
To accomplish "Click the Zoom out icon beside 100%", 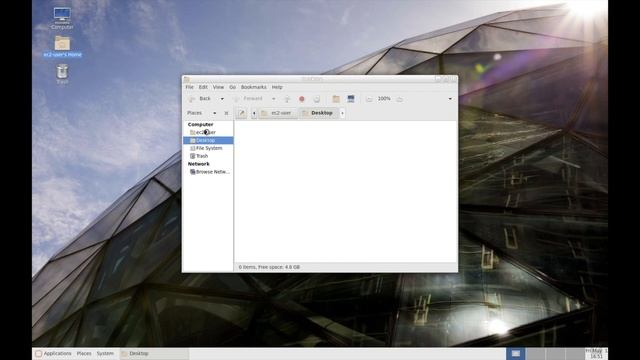I will point(369,99).
